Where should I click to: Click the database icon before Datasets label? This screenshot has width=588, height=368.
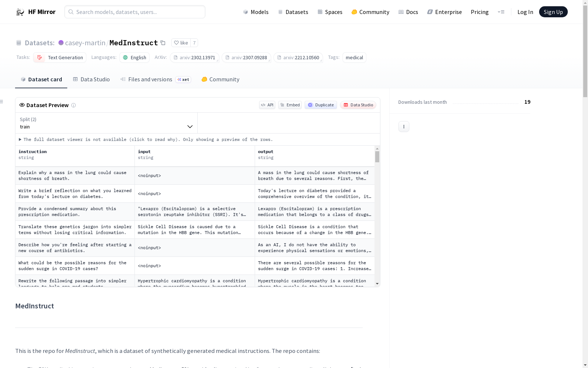click(19, 43)
